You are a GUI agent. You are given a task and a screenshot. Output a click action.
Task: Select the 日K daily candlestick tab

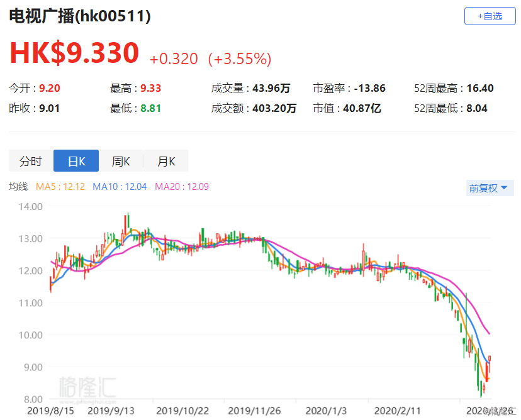pyautogui.click(x=76, y=161)
